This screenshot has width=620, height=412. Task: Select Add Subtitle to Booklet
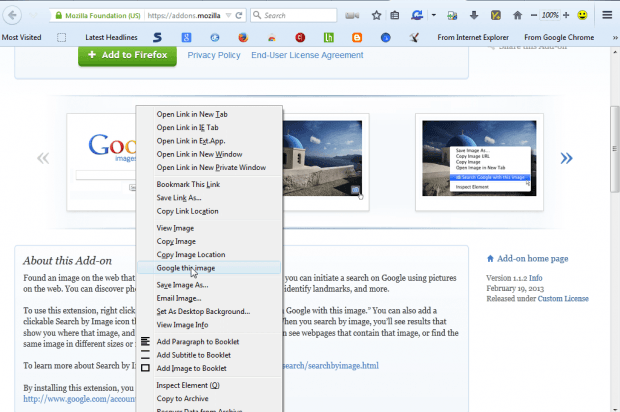(209, 355)
